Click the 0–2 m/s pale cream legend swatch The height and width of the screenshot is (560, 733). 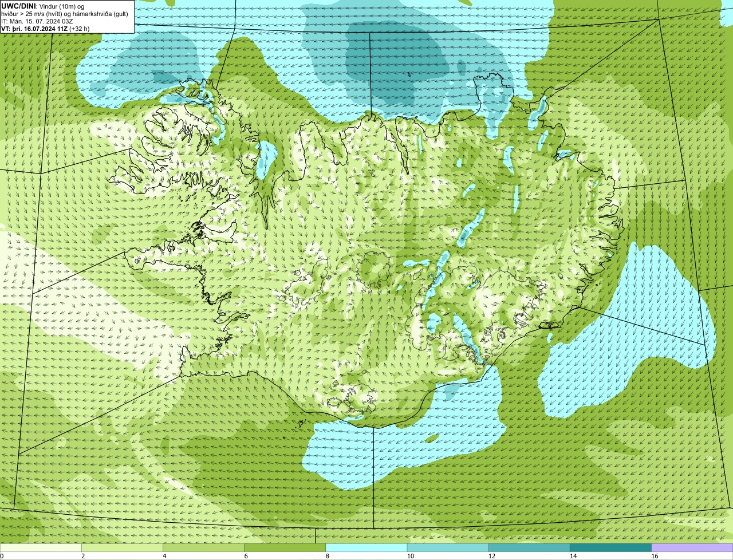[x=41, y=547]
